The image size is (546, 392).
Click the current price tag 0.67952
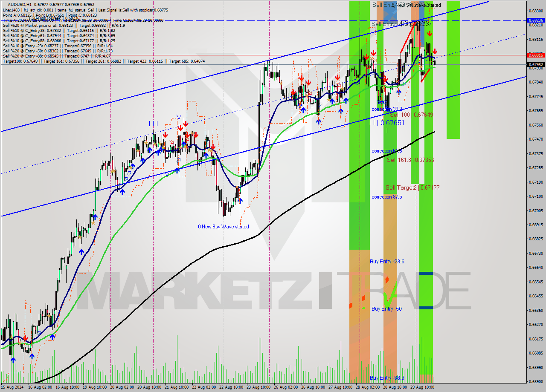[536, 64]
